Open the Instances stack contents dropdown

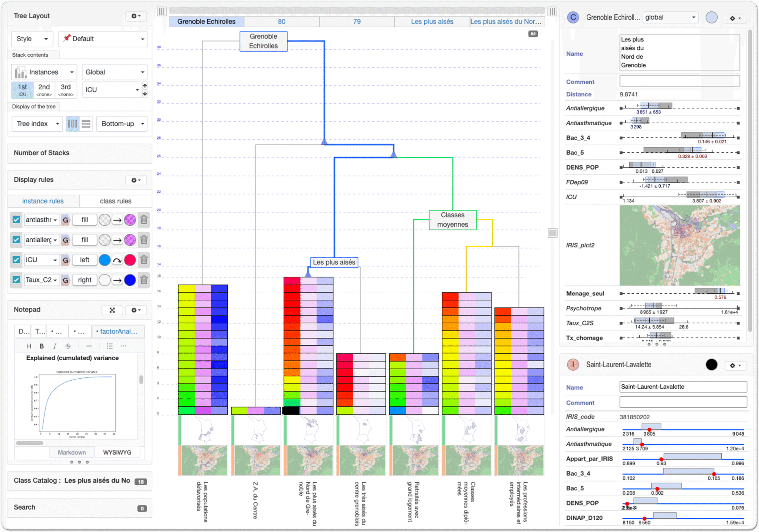(x=44, y=72)
